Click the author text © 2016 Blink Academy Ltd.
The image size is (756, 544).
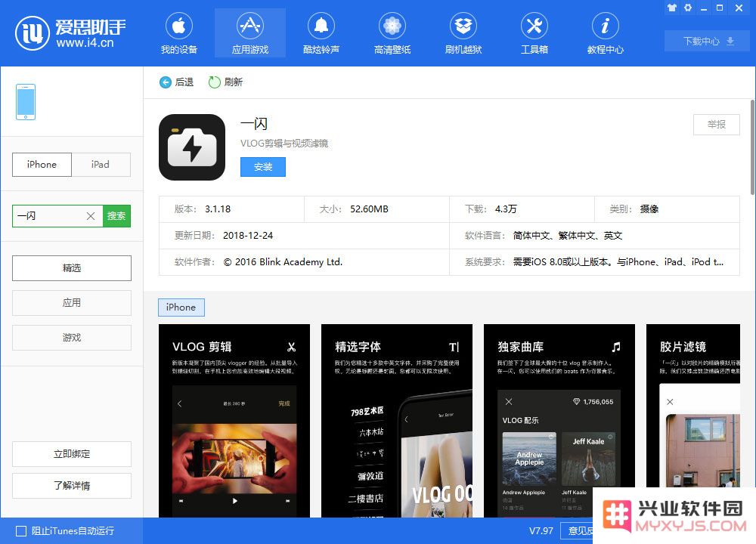283,262
